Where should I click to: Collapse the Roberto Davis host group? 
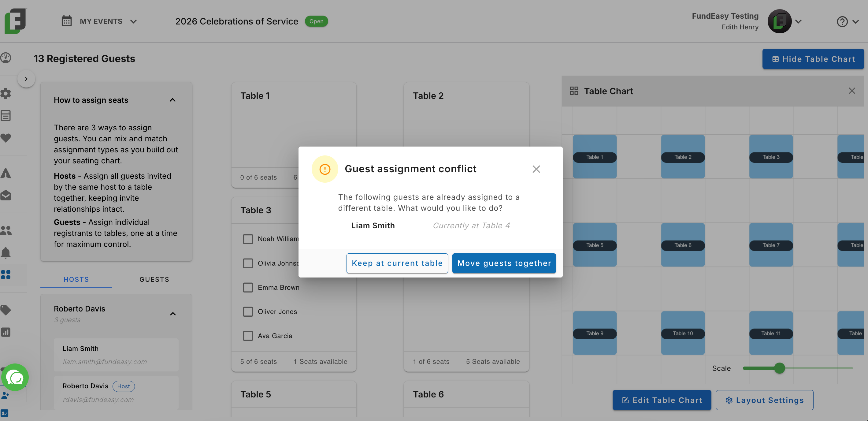pyautogui.click(x=173, y=314)
